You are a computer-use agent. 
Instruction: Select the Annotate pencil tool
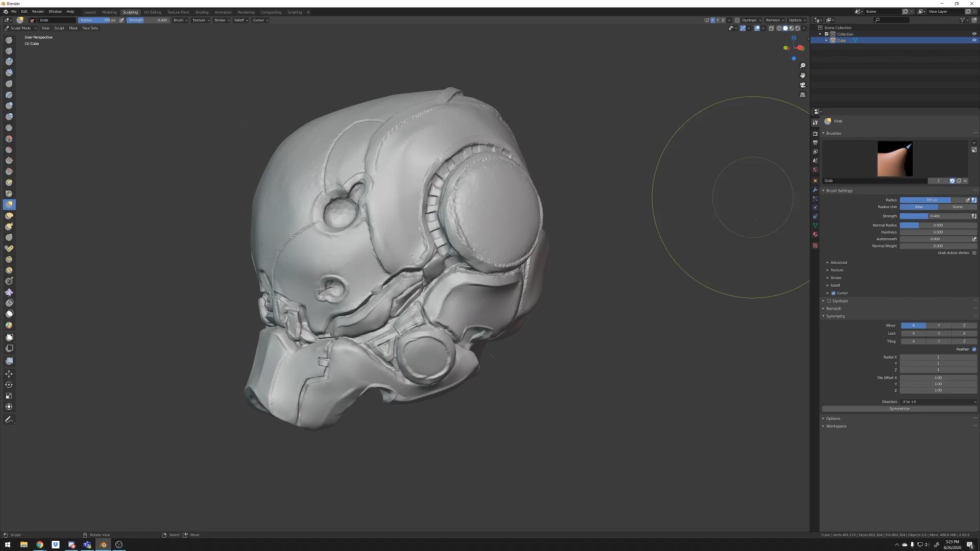click(9, 419)
